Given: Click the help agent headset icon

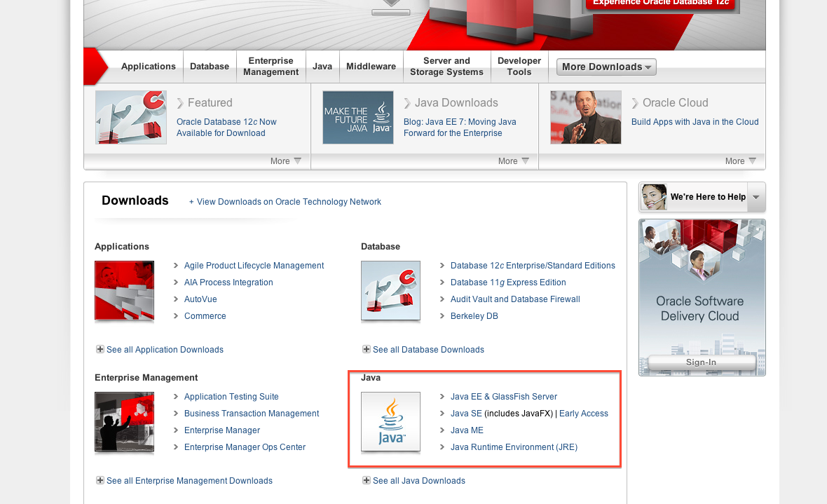Looking at the screenshot, I should [x=654, y=197].
